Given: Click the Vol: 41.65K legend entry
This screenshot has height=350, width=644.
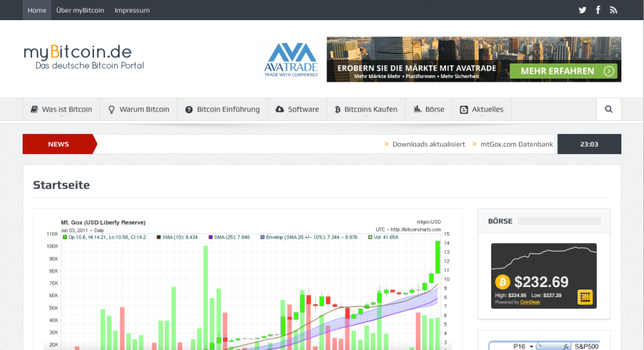Looking at the screenshot, I should pos(383,237).
